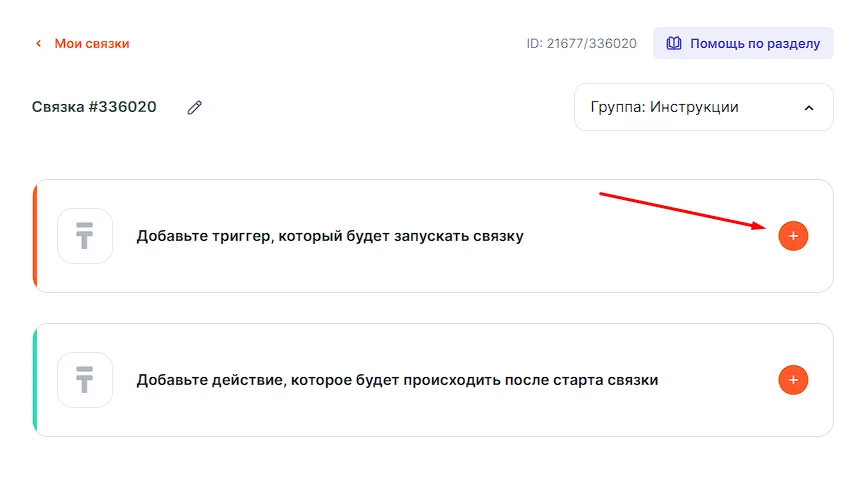Click the pencil icon to rename Связка #336020
The image size is (868, 488).
click(195, 107)
